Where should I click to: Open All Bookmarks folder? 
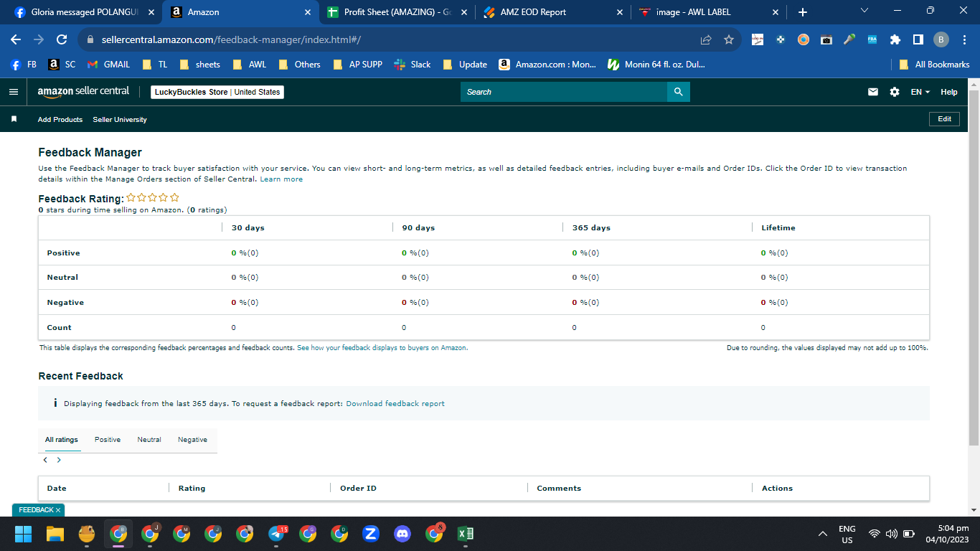(x=934, y=65)
